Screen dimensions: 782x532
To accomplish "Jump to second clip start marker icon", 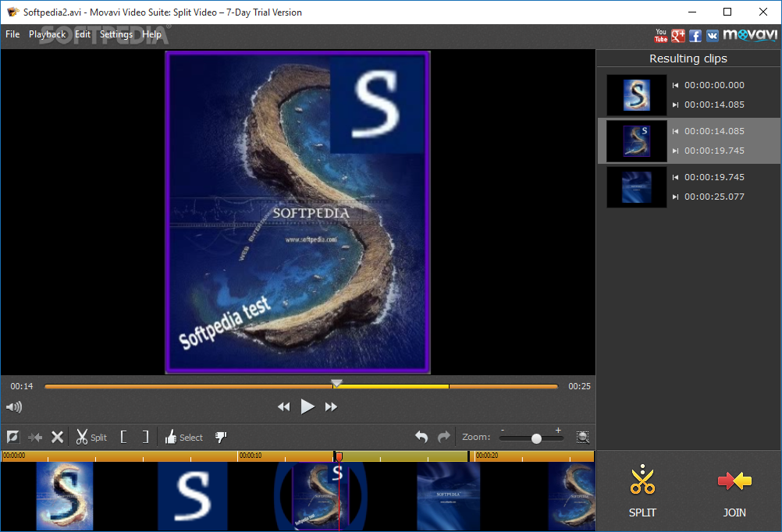I will click(675, 132).
